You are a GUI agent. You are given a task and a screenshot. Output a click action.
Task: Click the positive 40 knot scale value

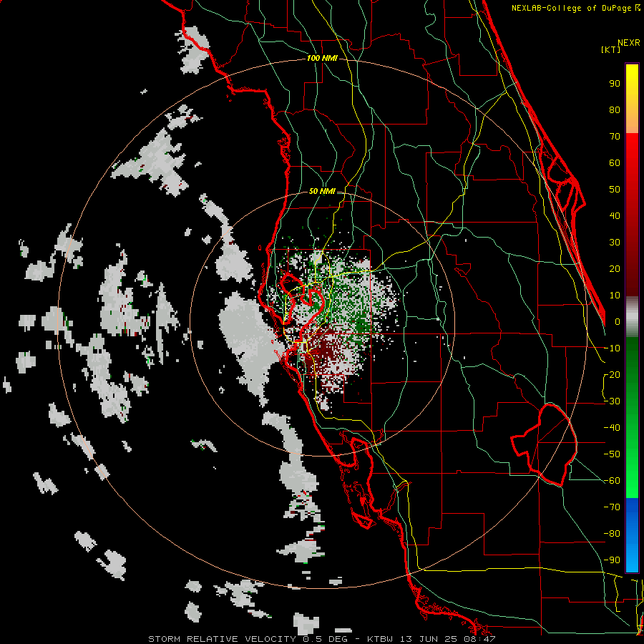pos(615,216)
